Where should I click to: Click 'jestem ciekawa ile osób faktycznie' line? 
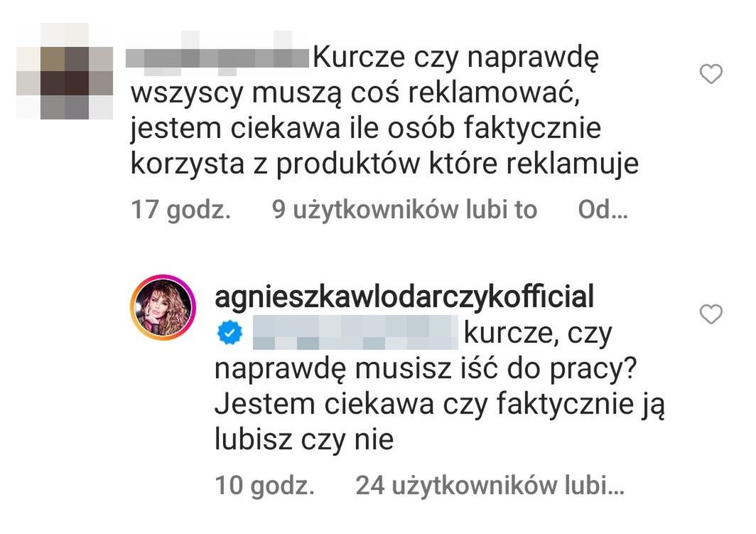pyautogui.click(x=366, y=129)
